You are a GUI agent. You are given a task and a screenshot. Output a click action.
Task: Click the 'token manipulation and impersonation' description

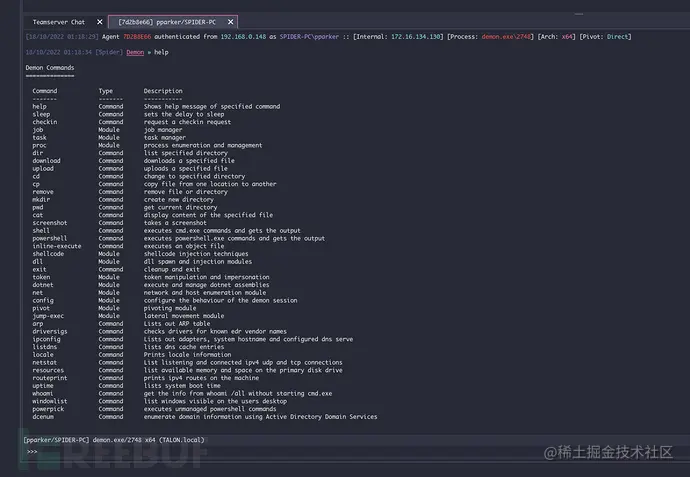tap(206, 277)
